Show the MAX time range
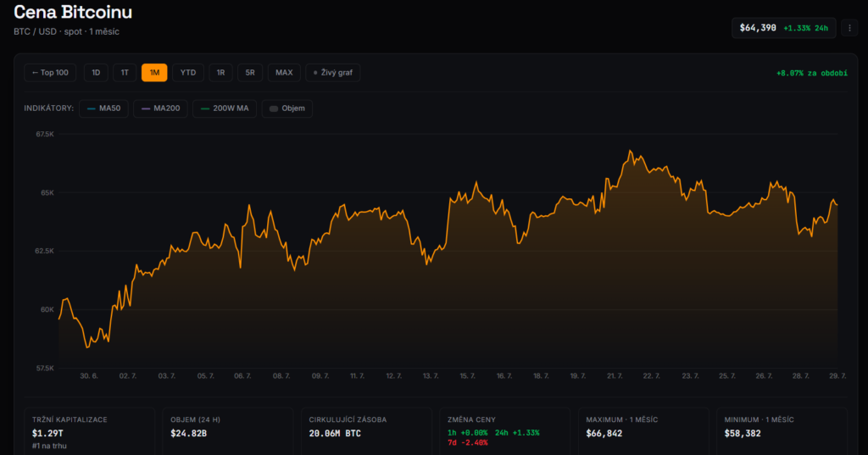Image resolution: width=868 pixels, height=455 pixels. click(284, 73)
